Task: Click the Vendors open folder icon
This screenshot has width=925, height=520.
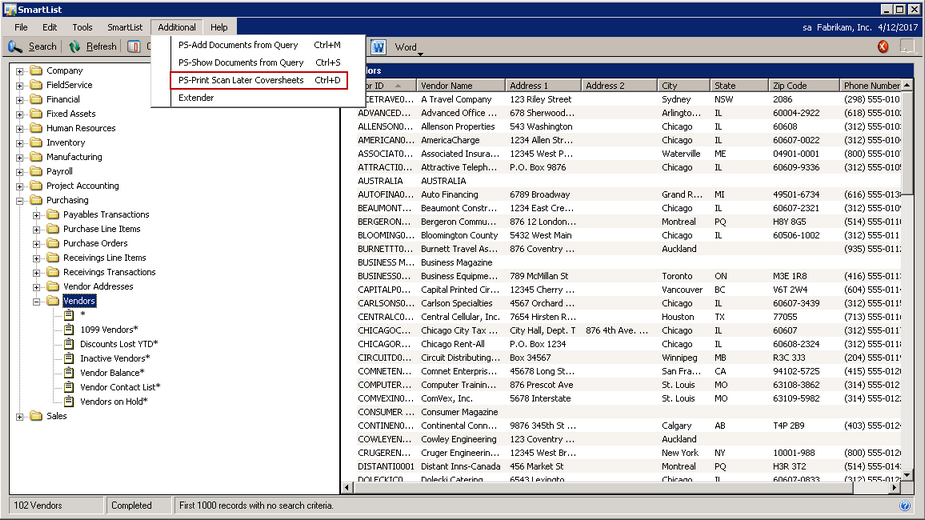Action: (53, 301)
